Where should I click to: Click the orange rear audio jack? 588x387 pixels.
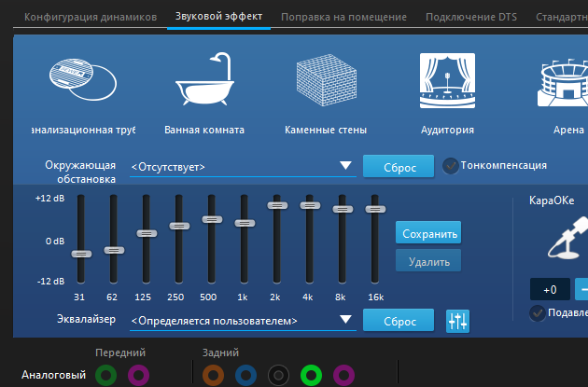[x=212, y=375]
